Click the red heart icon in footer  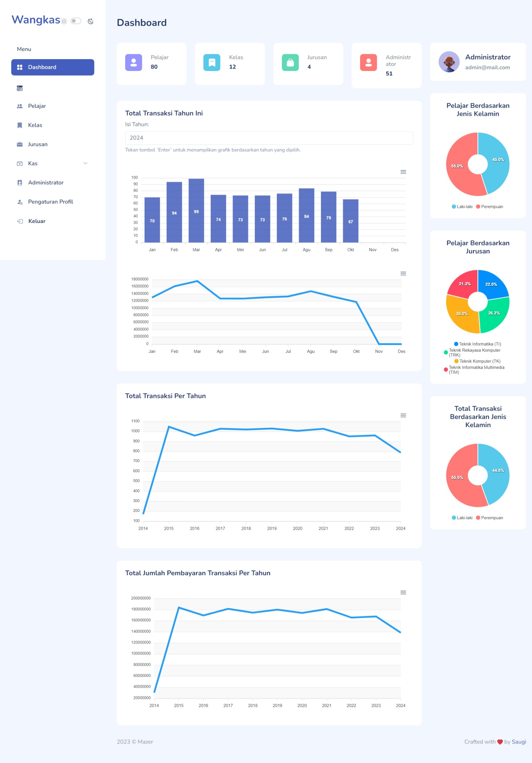(500, 742)
